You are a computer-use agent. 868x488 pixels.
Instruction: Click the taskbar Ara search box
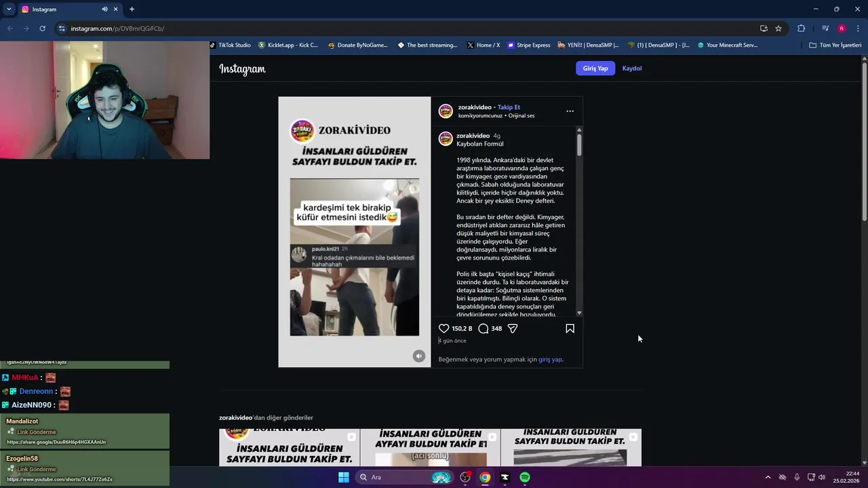405,477
